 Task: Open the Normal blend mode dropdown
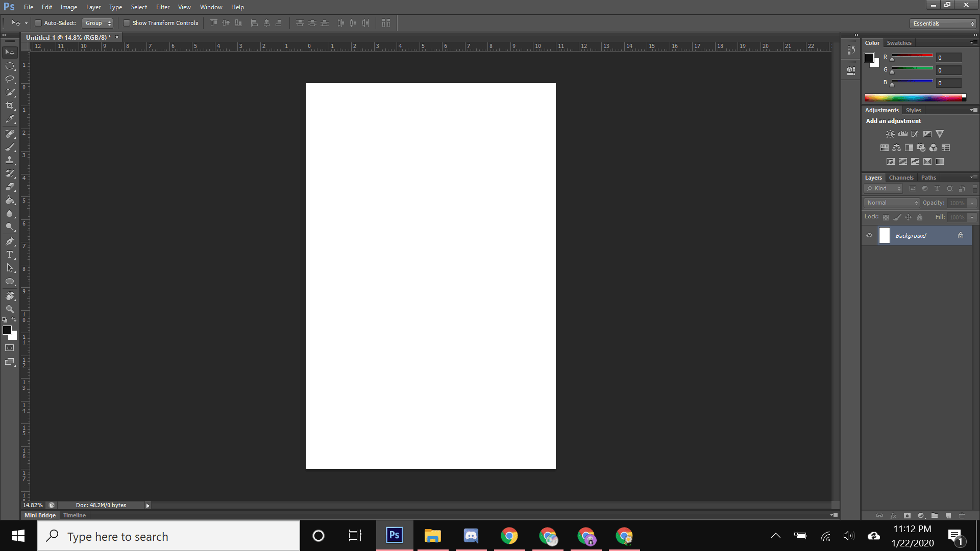click(x=892, y=203)
